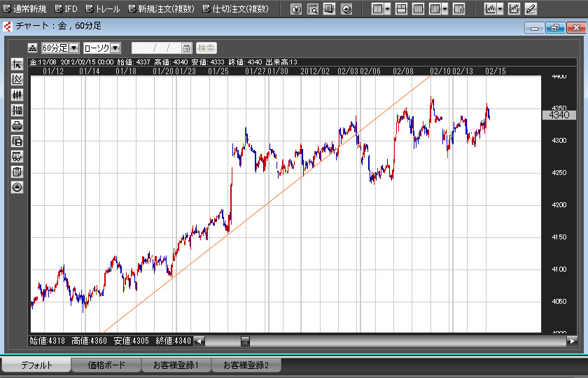Click the round up-arrow icon in sidebar
Image resolution: width=588 pixels, height=378 pixels.
(17, 187)
